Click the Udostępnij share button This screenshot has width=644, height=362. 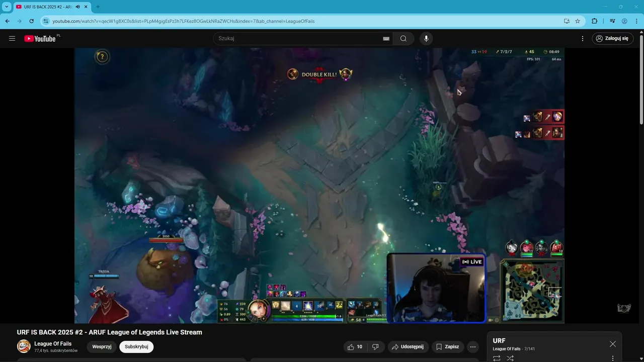pos(408,346)
